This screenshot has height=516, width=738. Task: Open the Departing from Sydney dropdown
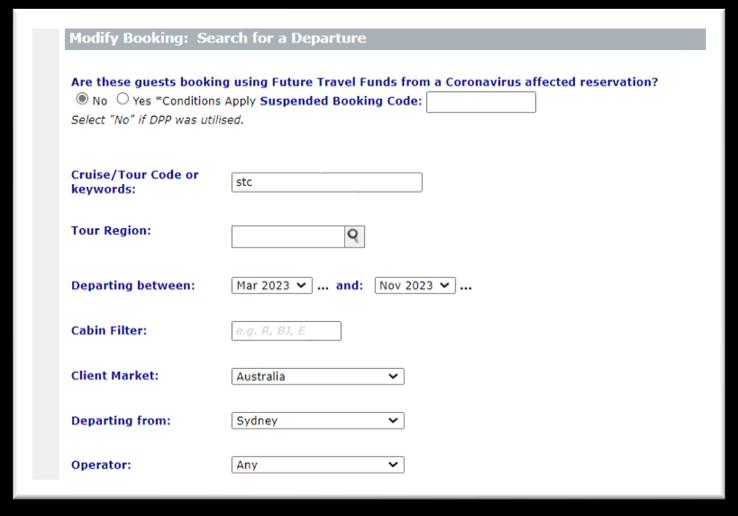pos(318,420)
